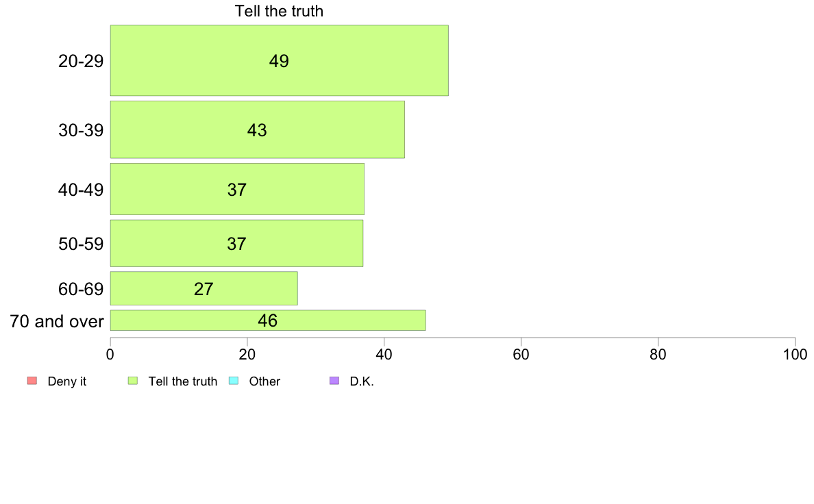
Task: Click the 0 tick on the x-axis
Action: point(110,355)
